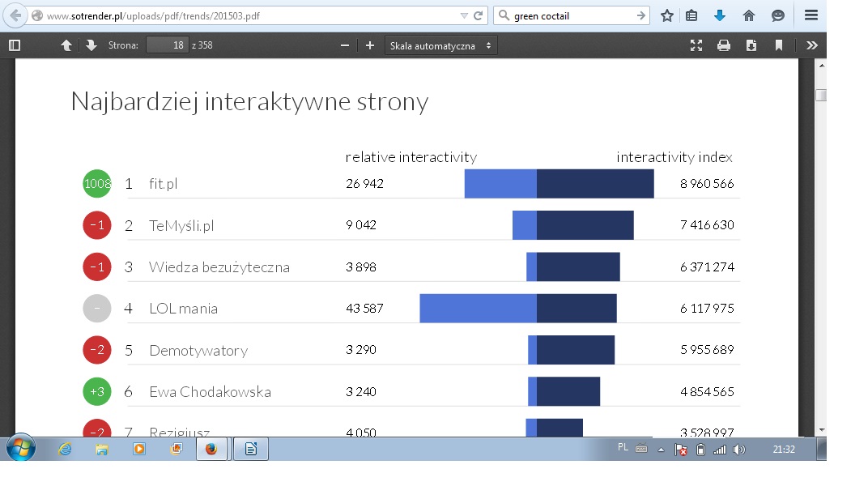The image size is (868, 499).
Task: Zoom out the PDF document
Action: [344, 45]
